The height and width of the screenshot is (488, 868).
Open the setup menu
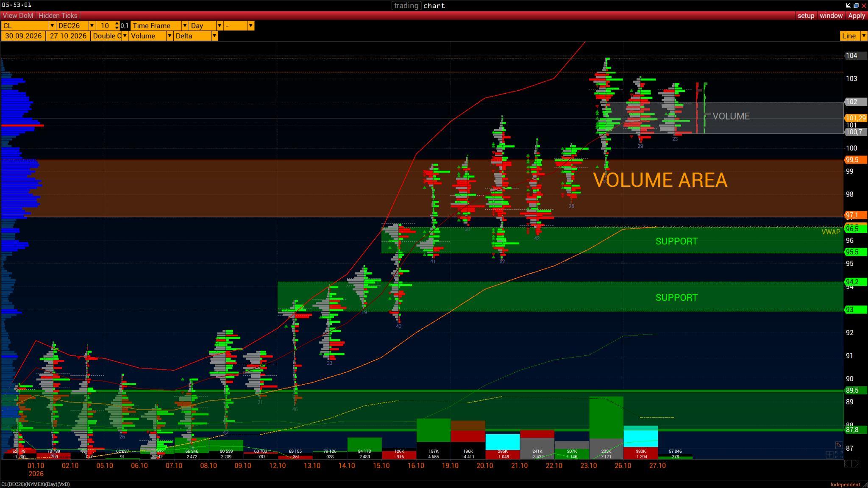click(x=806, y=16)
